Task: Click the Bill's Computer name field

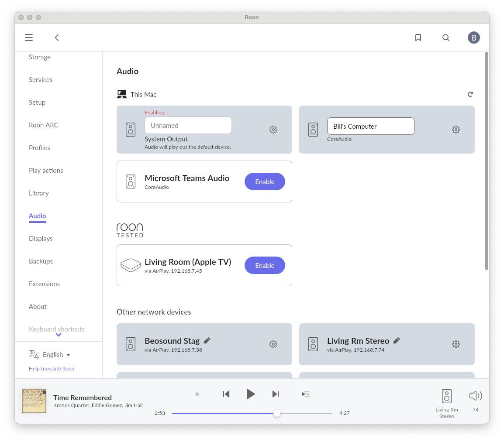Action: pyautogui.click(x=371, y=126)
